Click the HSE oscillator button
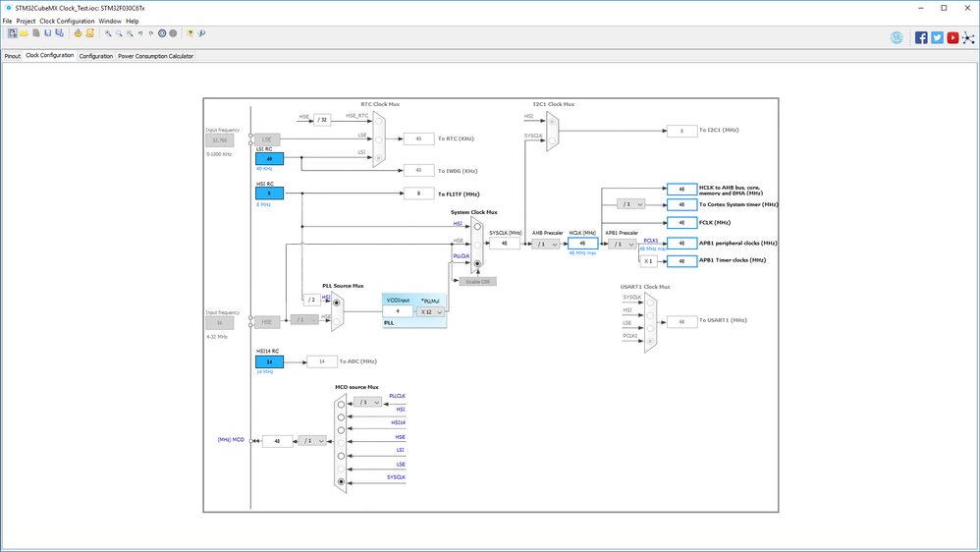This screenshot has width=980, height=552. [x=267, y=322]
